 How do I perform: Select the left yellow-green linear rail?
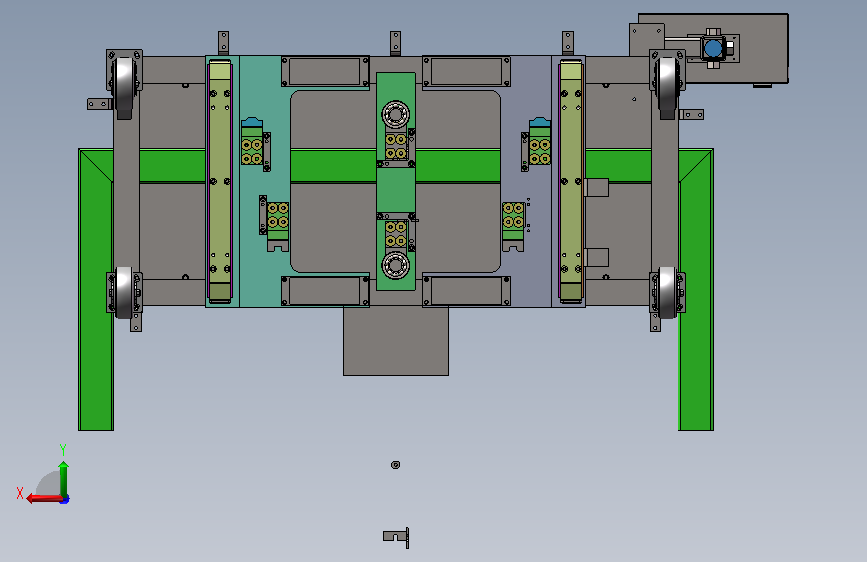(x=220, y=181)
